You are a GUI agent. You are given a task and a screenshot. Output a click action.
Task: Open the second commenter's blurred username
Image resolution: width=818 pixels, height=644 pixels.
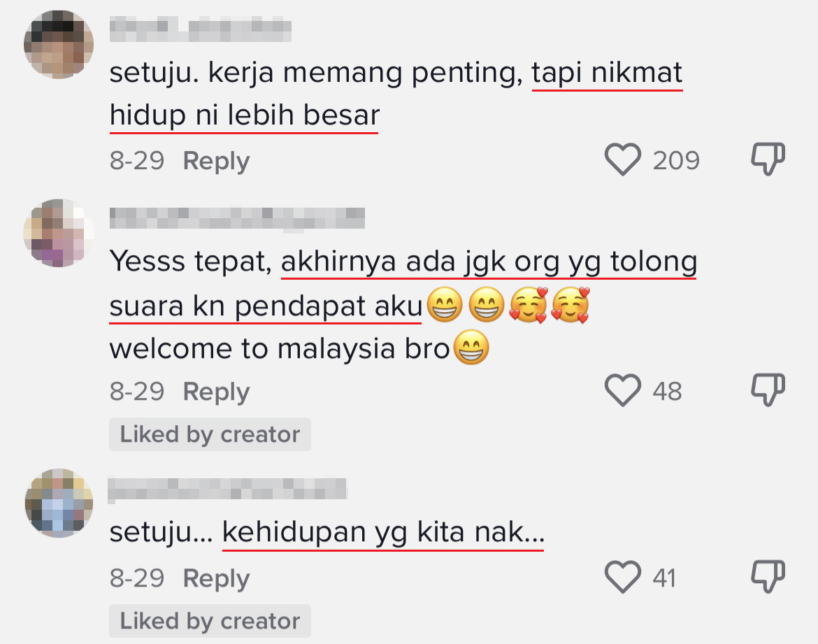237,218
